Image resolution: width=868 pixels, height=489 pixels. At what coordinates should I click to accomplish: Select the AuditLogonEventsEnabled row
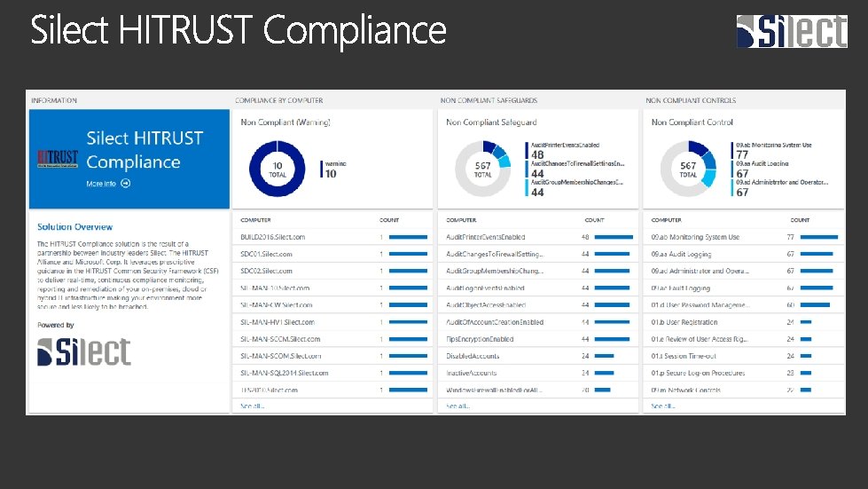[538, 288]
